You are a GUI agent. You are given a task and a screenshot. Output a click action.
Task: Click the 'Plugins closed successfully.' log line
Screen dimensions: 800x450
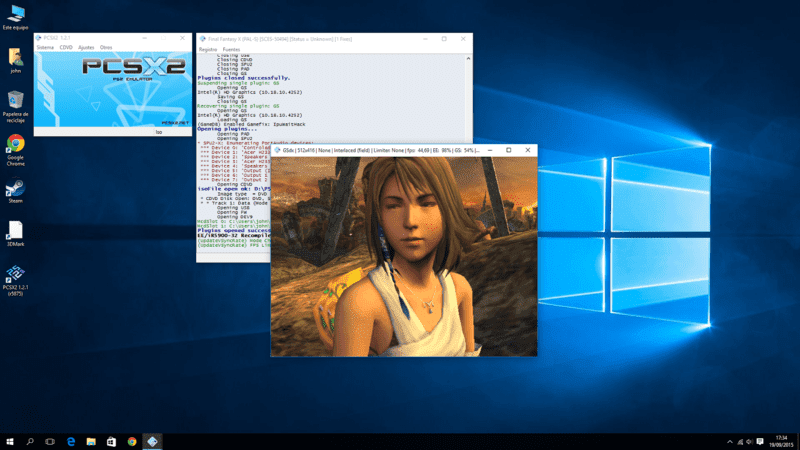coord(244,78)
